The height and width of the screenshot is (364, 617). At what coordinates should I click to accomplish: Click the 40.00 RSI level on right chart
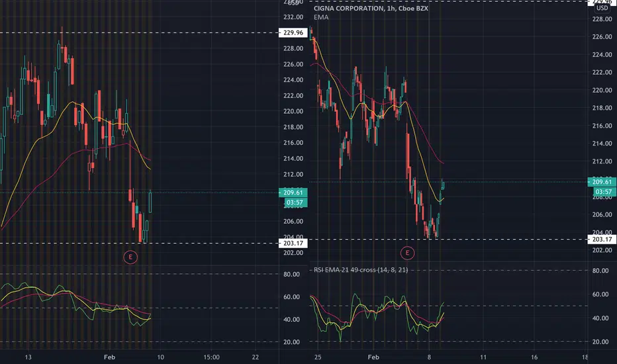click(x=600, y=318)
